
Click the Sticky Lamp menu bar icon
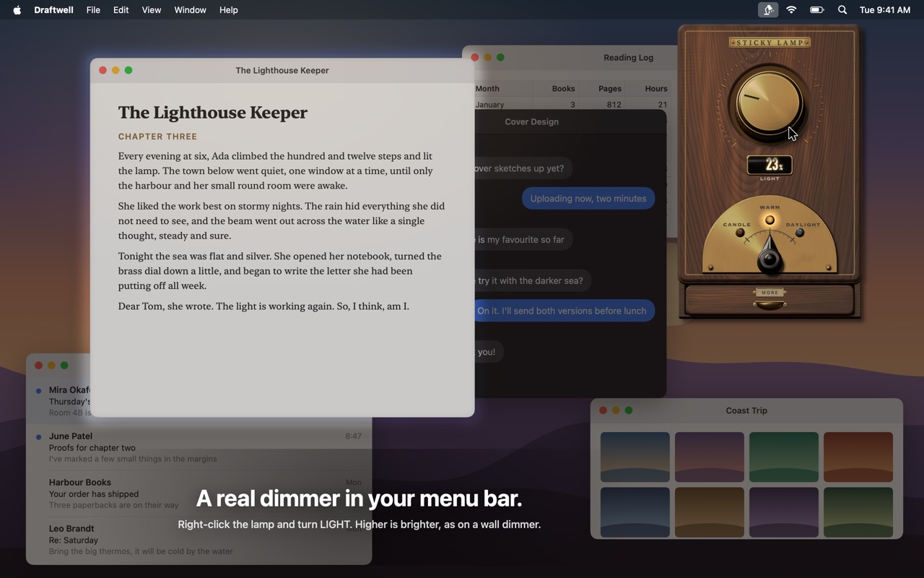click(768, 10)
